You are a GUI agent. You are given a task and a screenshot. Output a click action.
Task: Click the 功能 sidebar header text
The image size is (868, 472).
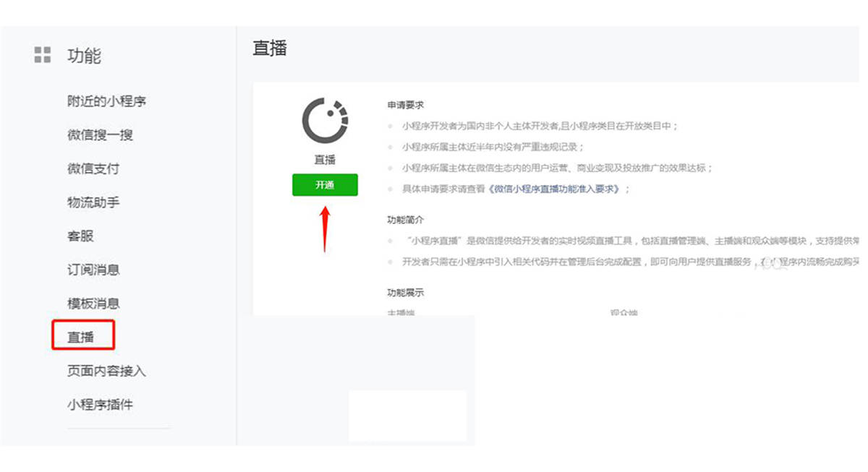(85, 56)
